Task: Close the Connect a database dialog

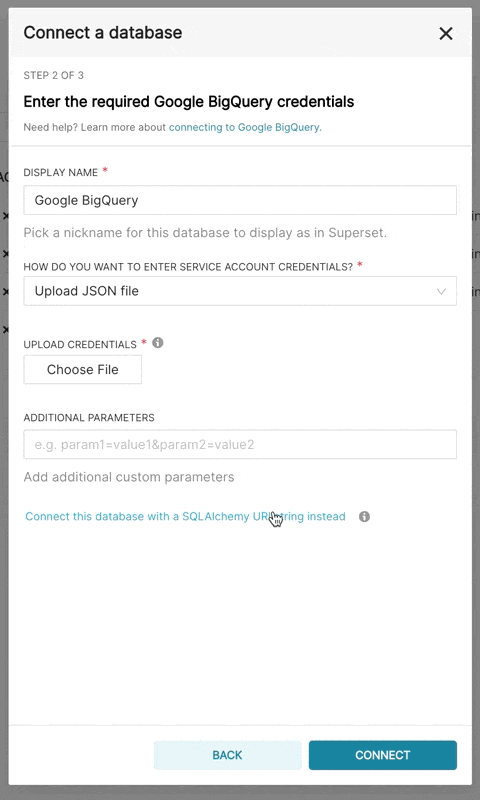Action: [x=446, y=33]
